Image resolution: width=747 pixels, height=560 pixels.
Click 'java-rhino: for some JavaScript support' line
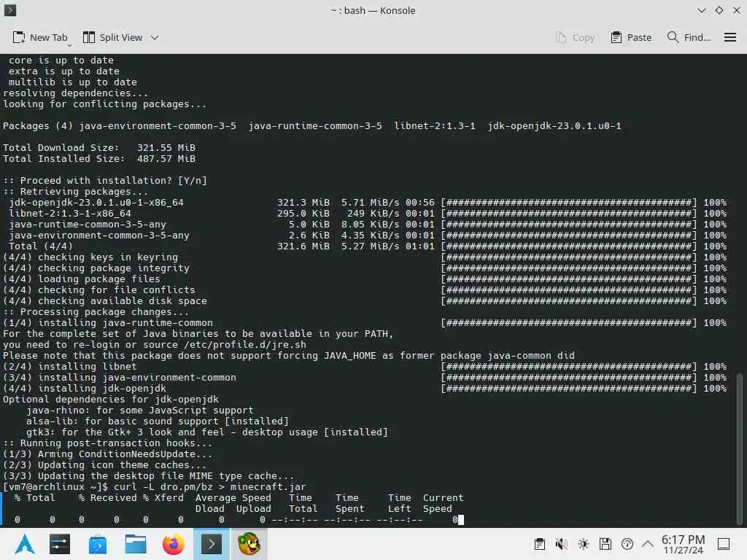tap(139, 410)
